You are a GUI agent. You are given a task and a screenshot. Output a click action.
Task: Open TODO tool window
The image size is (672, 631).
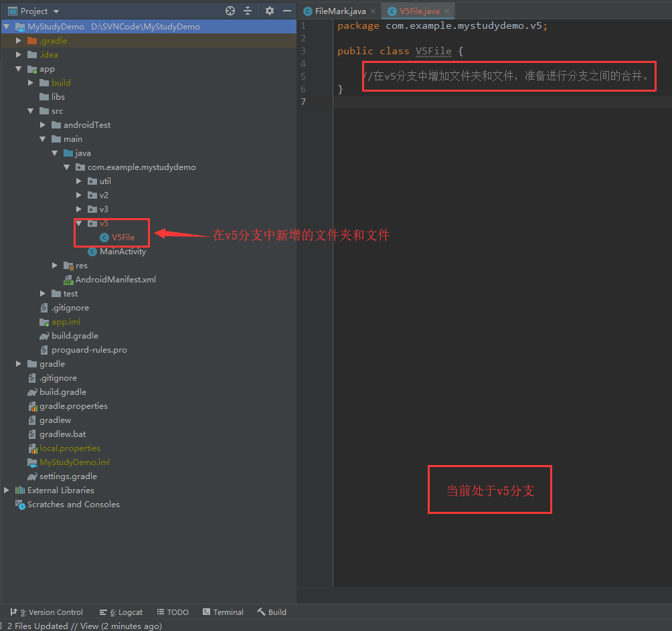pos(173,612)
